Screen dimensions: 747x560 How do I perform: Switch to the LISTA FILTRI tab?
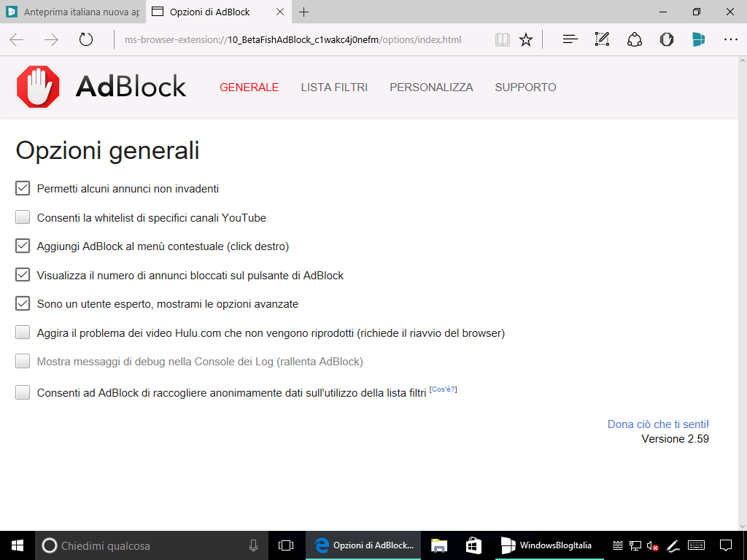[334, 87]
